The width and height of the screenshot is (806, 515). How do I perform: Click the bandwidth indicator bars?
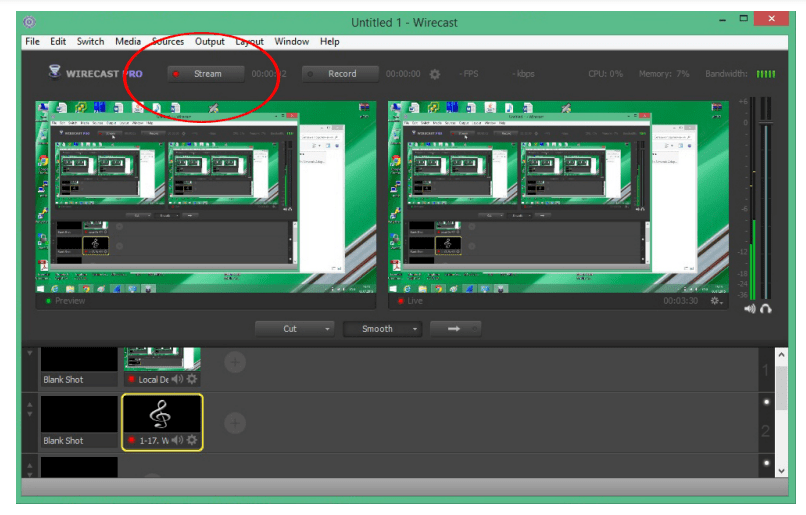766,74
